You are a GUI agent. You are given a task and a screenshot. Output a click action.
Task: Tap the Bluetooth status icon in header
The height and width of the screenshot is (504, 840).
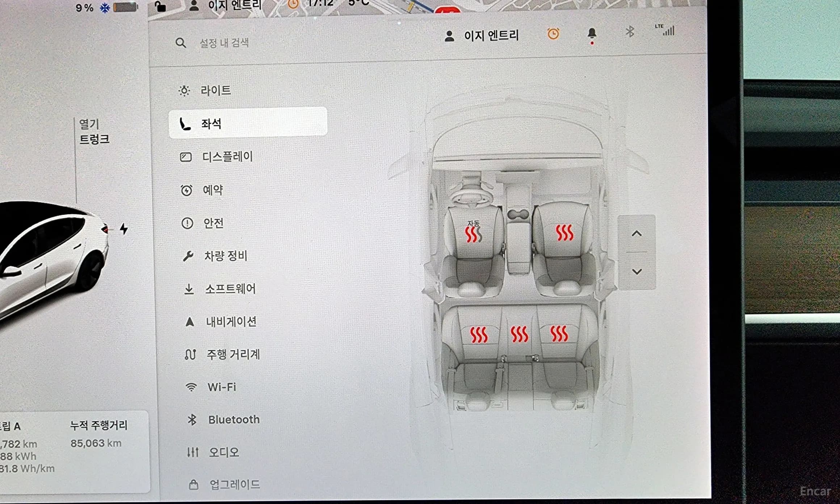point(630,32)
